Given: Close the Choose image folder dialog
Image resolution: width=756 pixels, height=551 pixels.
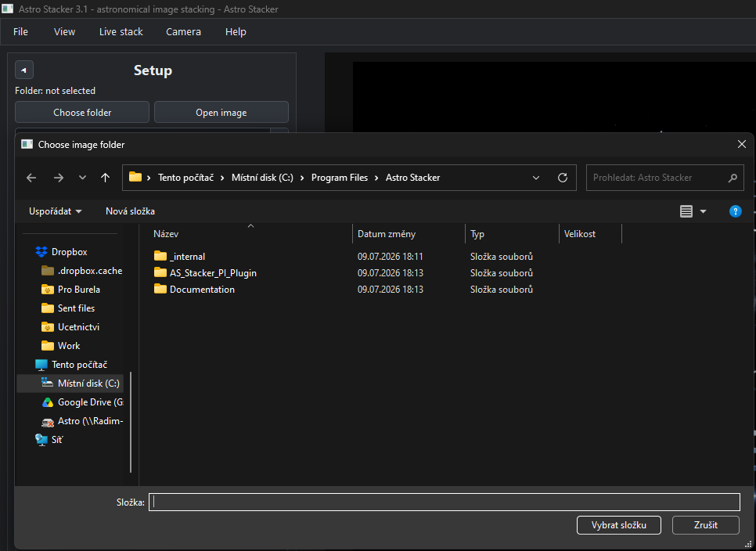Looking at the screenshot, I should click(742, 144).
